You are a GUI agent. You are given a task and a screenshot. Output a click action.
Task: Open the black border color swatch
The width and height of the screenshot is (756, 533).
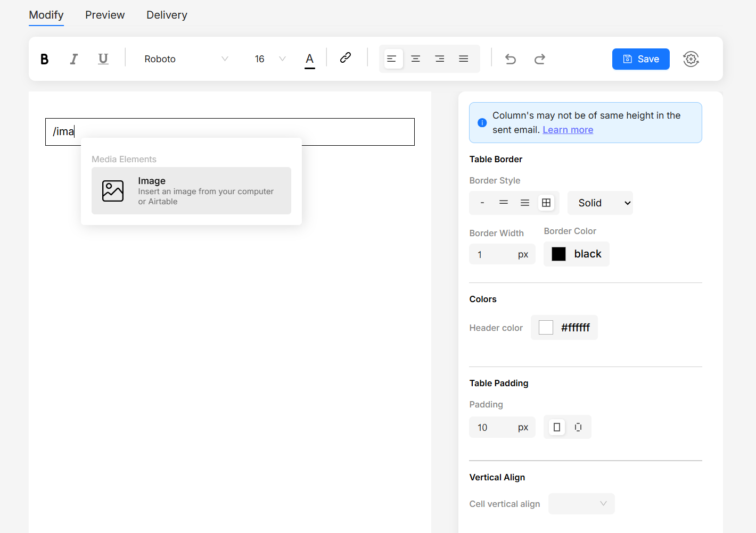pos(576,254)
